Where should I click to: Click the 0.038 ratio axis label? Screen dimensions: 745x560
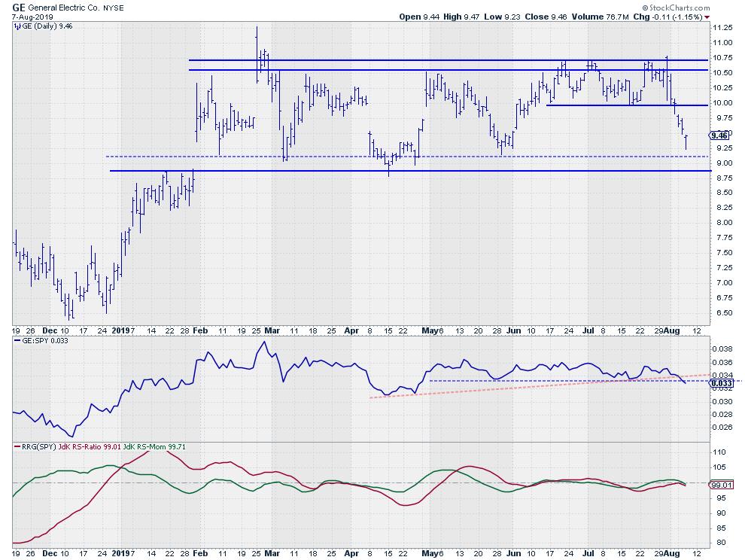point(722,349)
